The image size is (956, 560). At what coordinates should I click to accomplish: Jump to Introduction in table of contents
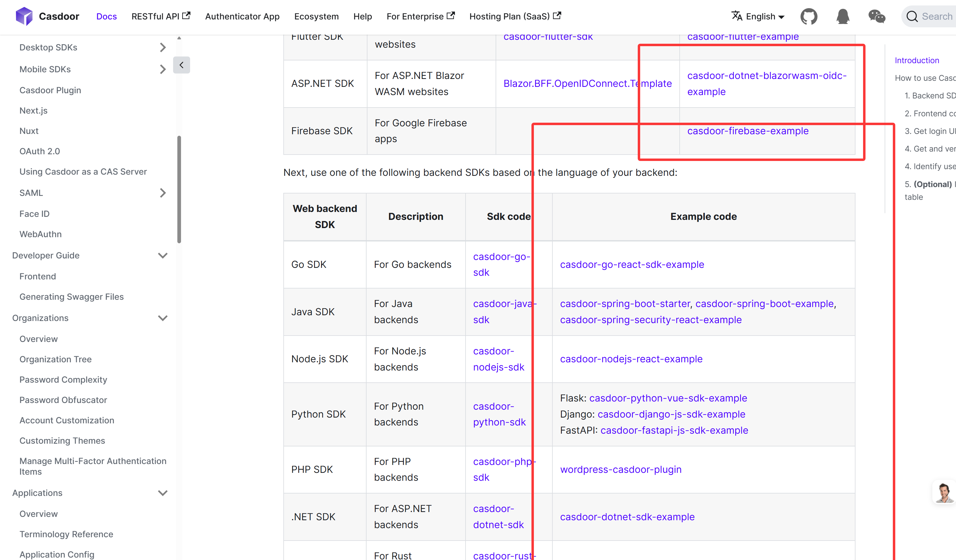(x=917, y=60)
